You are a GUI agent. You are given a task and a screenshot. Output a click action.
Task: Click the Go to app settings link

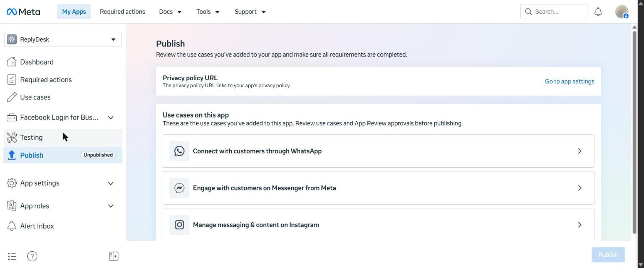[x=569, y=81]
